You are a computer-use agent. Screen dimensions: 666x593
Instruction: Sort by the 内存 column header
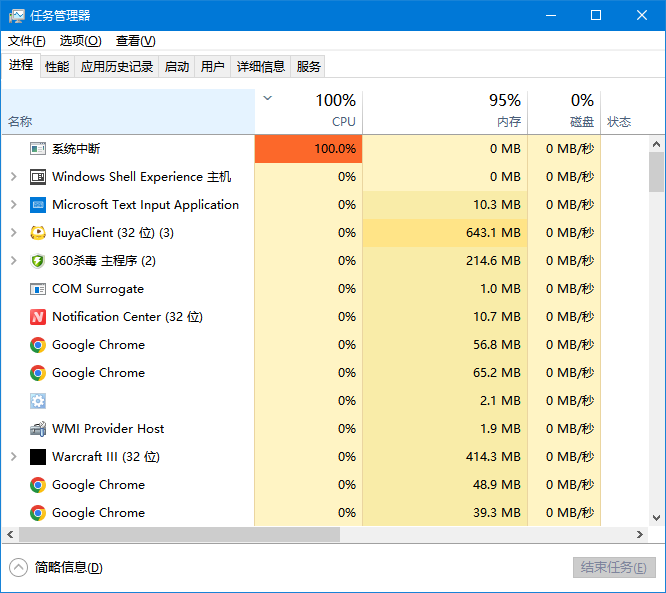click(445, 112)
